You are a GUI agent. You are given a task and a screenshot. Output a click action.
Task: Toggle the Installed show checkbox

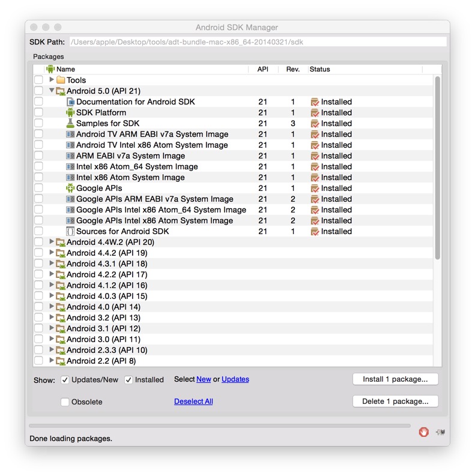point(129,380)
